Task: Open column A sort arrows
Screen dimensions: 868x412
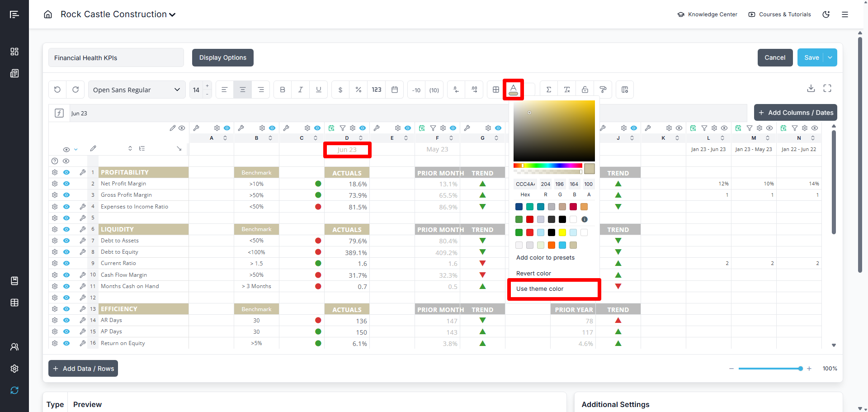Action: click(x=225, y=138)
